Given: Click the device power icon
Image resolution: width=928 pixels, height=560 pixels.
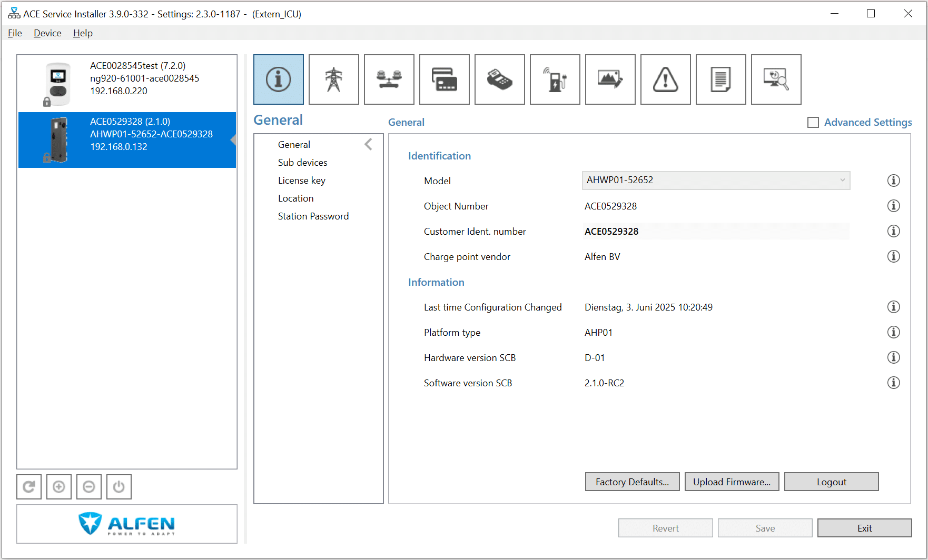Looking at the screenshot, I should (x=119, y=487).
